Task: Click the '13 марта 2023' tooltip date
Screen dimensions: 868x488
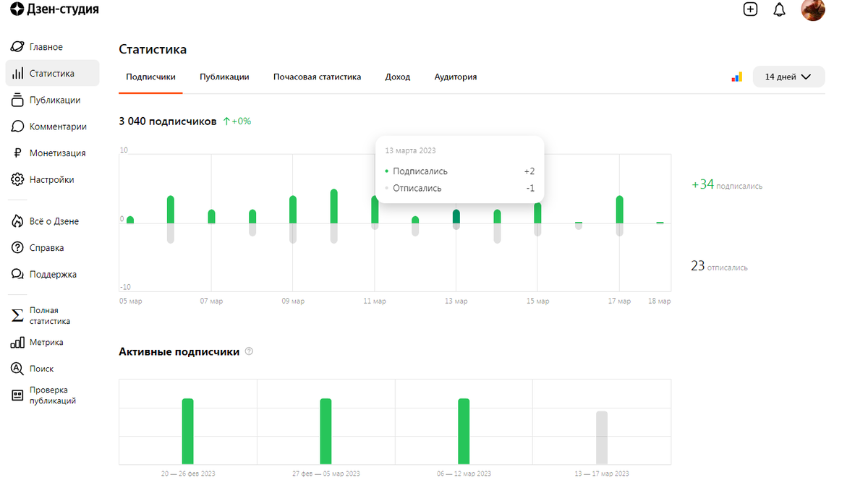Action: tap(410, 150)
